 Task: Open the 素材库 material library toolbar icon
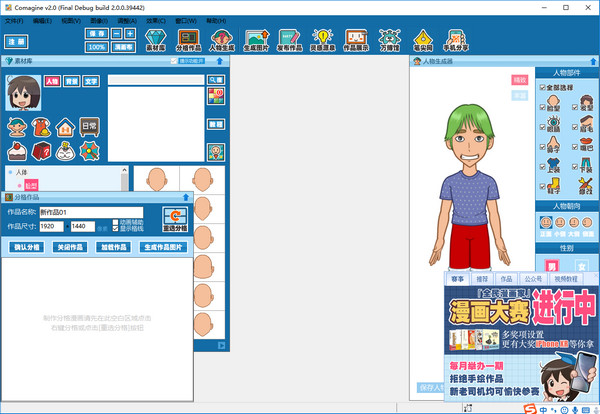[155, 41]
